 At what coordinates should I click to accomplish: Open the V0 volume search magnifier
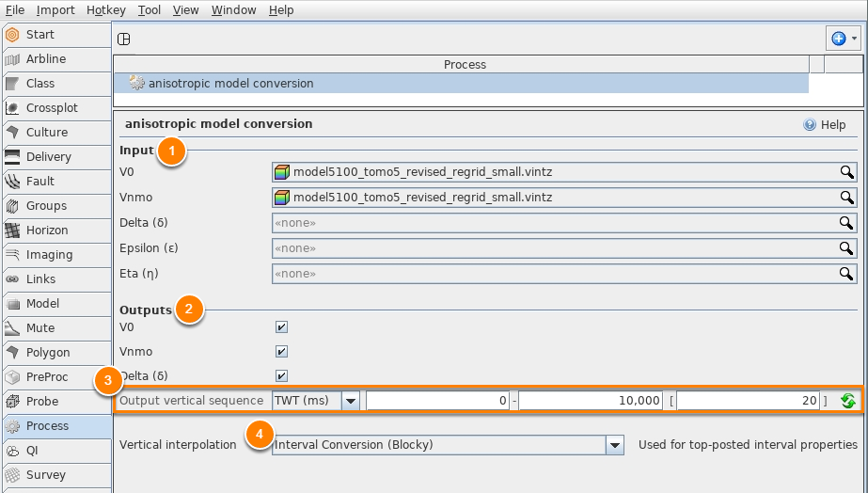(846, 172)
